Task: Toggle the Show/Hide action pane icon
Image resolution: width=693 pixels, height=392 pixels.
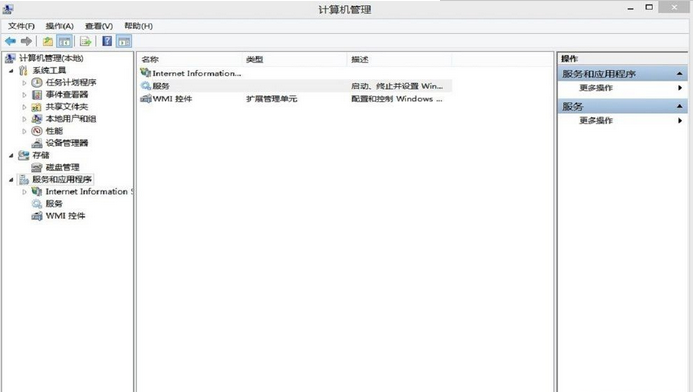Action: (124, 42)
